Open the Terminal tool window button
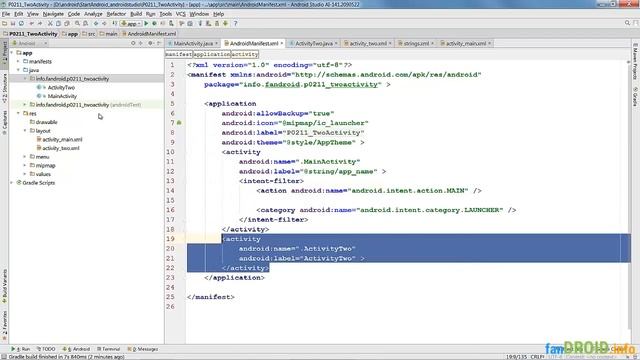The image size is (640, 360). coord(109,349)
